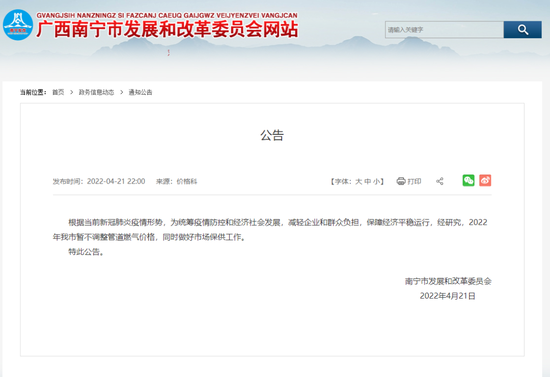
Task: Click the site title 广西南宁市发展和改革委员会网站
Action: pos(167,29)
